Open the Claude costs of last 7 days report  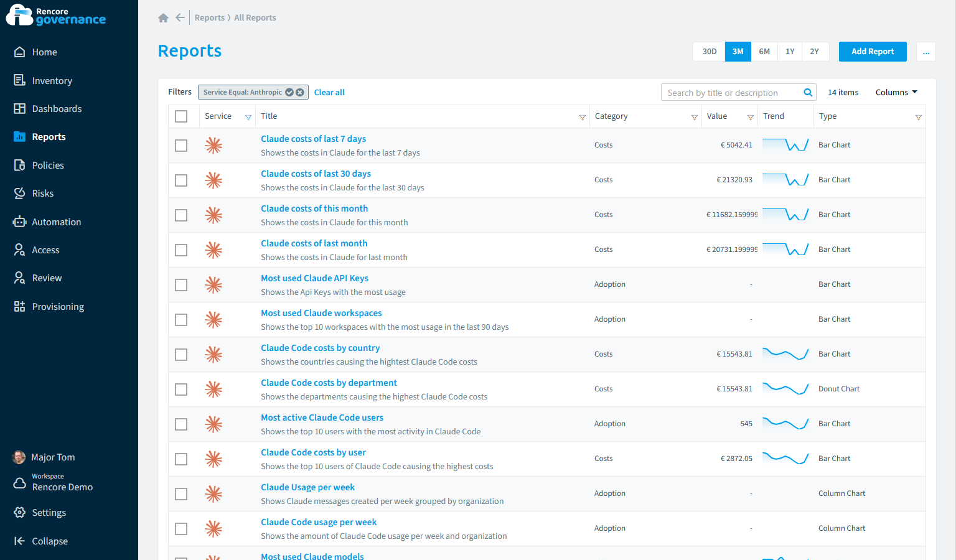tap(313, 139)
